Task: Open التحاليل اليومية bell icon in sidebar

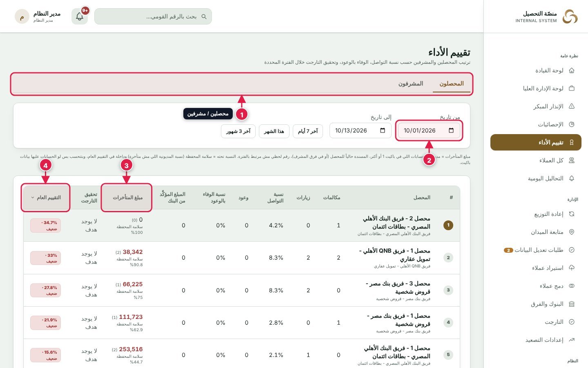Action: pos(572,178)
